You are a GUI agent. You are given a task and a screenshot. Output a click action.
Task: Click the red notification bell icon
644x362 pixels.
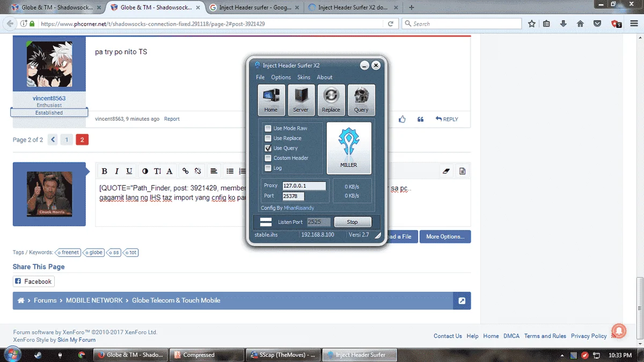619,331
